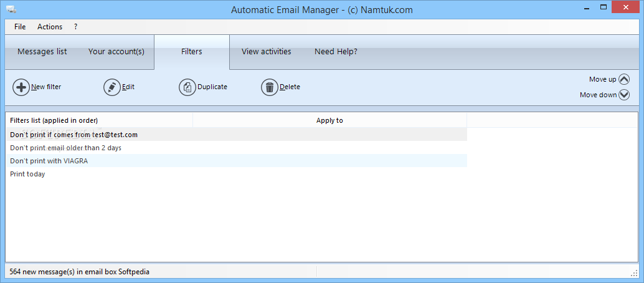Click the Move down text
This screenshot has width=644, height=283.
pyautogui.click(x=598, y=95)
